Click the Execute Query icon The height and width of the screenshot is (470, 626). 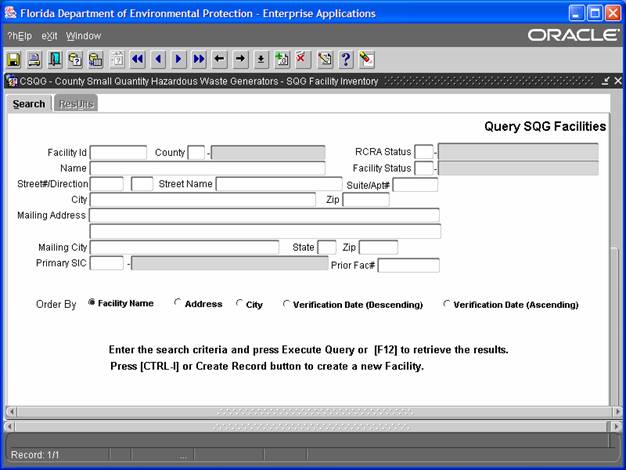pos(95,59)
